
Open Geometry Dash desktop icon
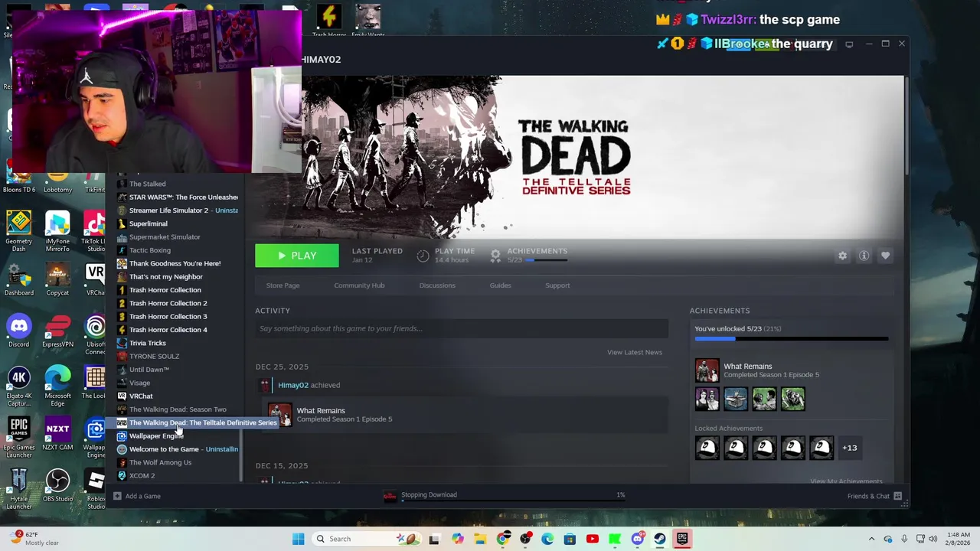tap(18, 232)
